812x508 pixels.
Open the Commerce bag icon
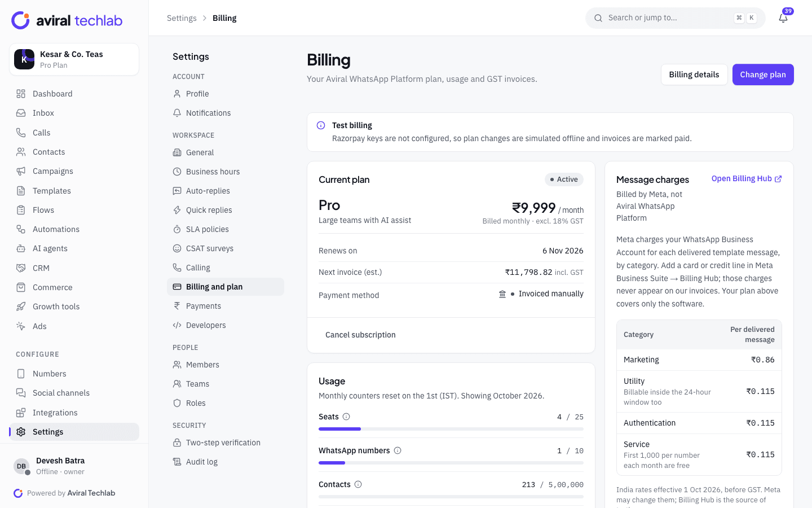(21, 287)
